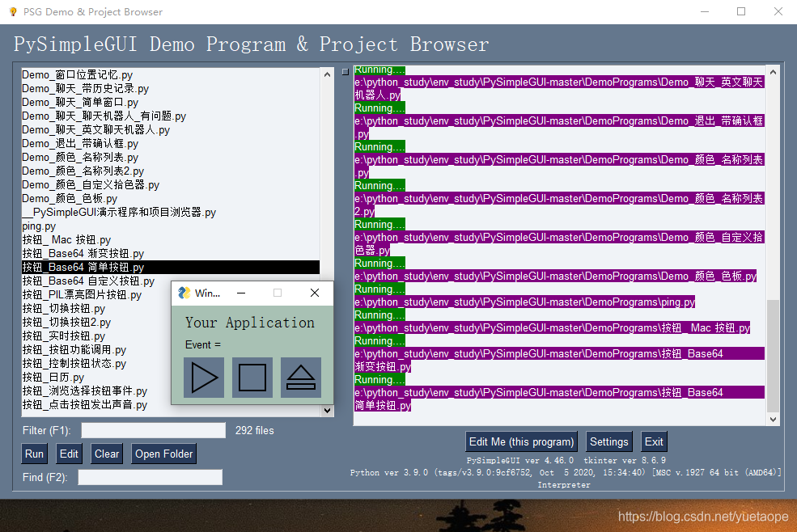
Task: Click the Open Folder button
Action: 163,454
